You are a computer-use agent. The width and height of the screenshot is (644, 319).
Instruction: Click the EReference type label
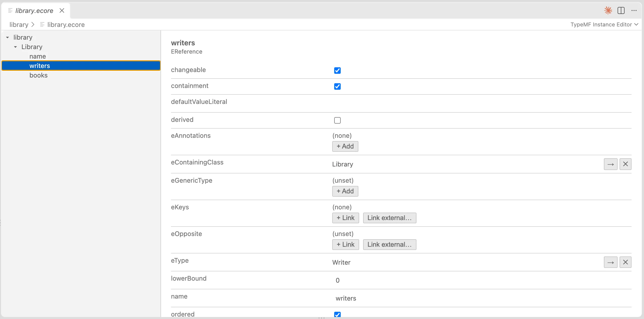pos(186,52)
